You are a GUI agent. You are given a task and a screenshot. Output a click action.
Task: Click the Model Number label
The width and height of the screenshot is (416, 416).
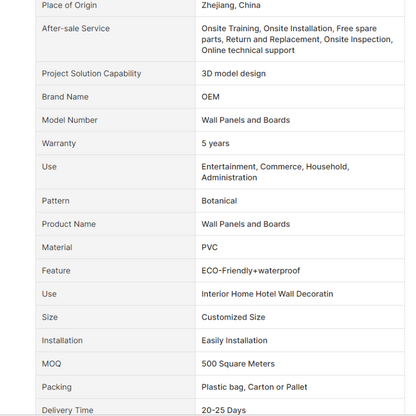(x=69, y=120)
